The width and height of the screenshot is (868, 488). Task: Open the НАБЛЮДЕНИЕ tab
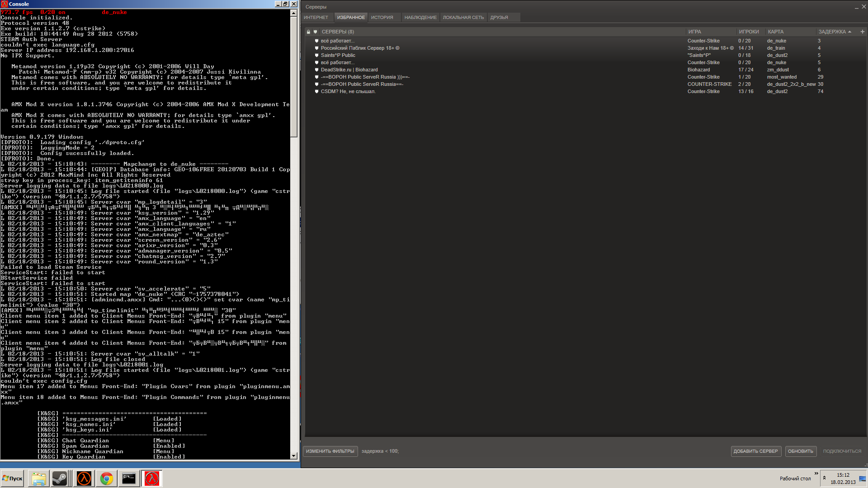420,18
